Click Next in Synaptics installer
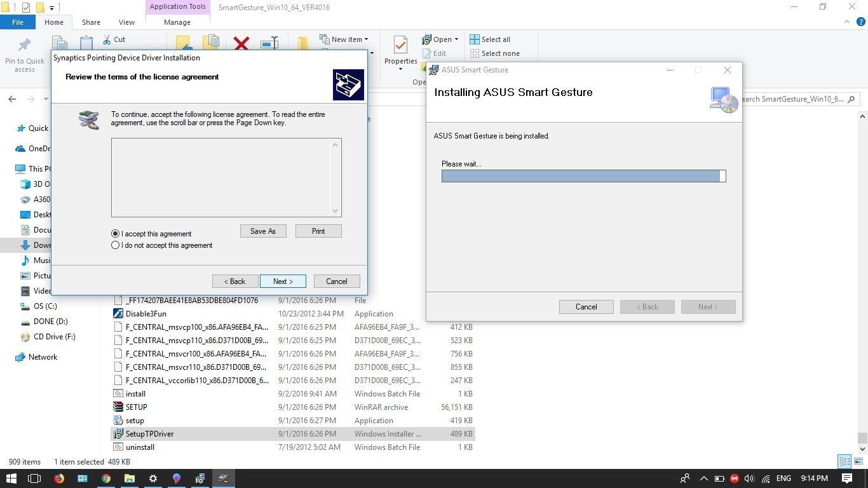 click(283, 281)
